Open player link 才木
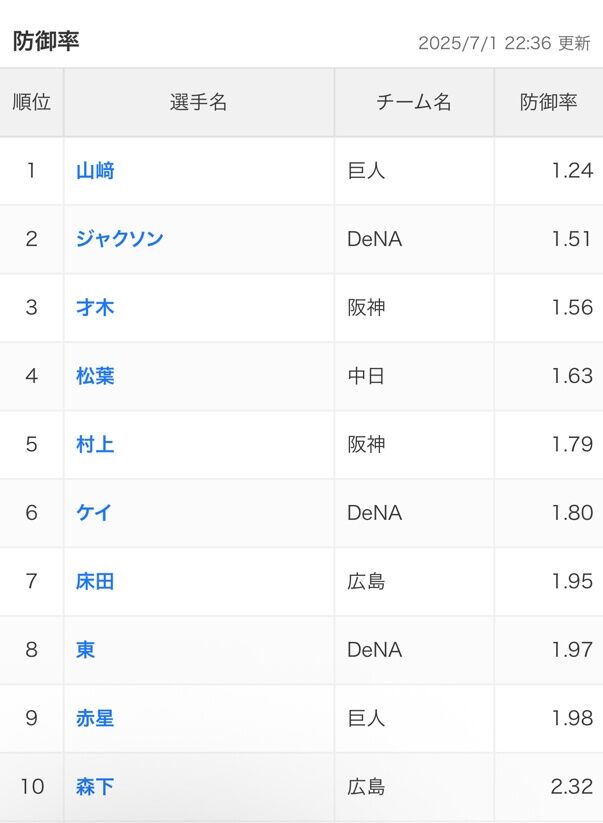Viewport: 603px width, 823px height. coord(95,308)
